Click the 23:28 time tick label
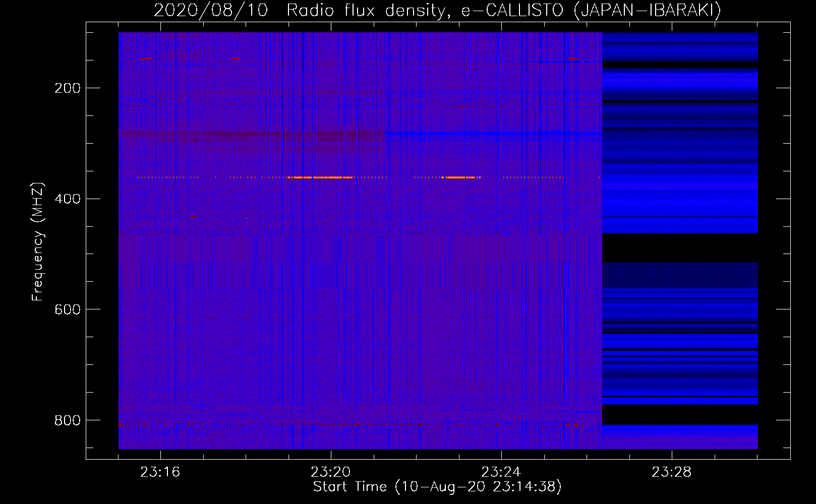 (x=672, y=472)
